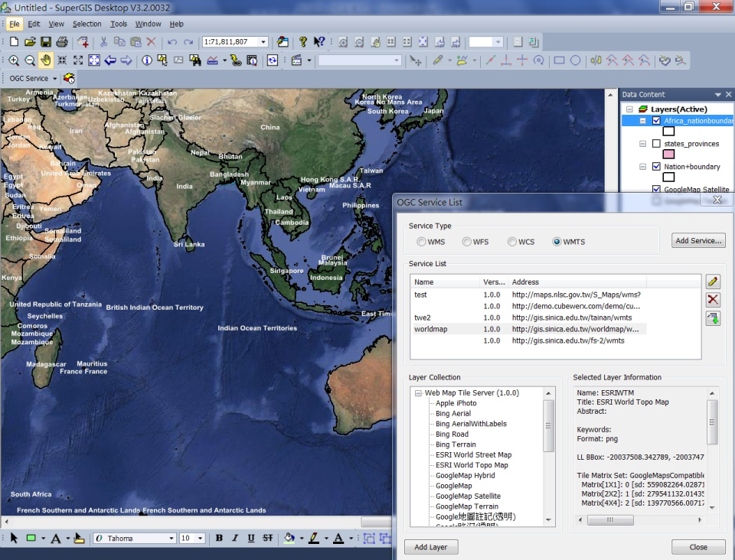Open the Window menu
Image resolution: width=735 pixels, height=560 pixels.
point(147,23)
